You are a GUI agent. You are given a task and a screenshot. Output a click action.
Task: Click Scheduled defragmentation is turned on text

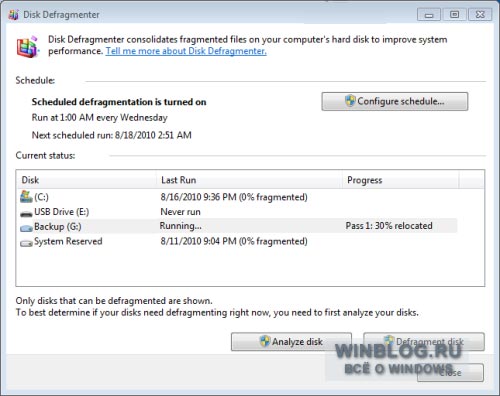coord(119,102)
